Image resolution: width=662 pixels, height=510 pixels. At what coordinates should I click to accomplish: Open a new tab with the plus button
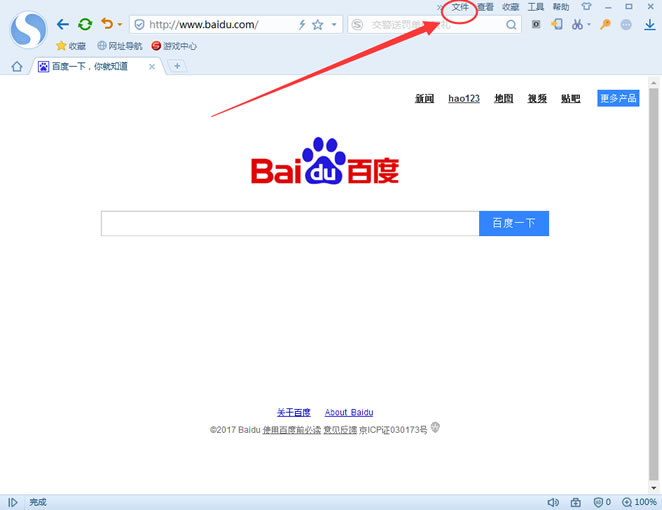tap(177, 66)
